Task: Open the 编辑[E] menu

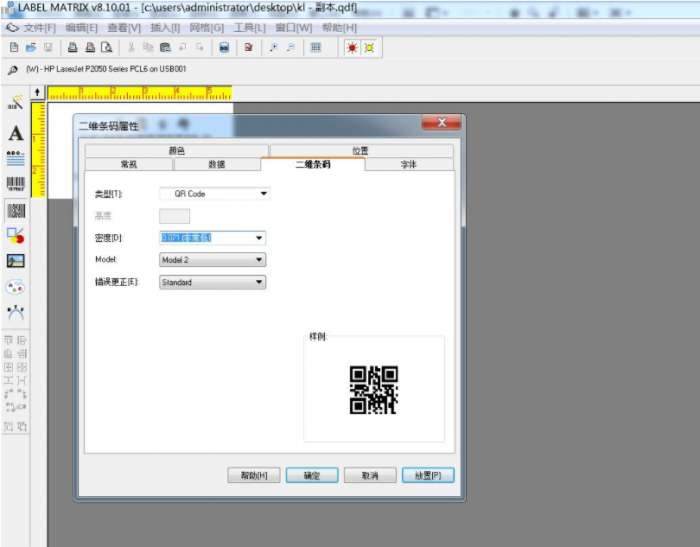Action: (x=81, y=28)
